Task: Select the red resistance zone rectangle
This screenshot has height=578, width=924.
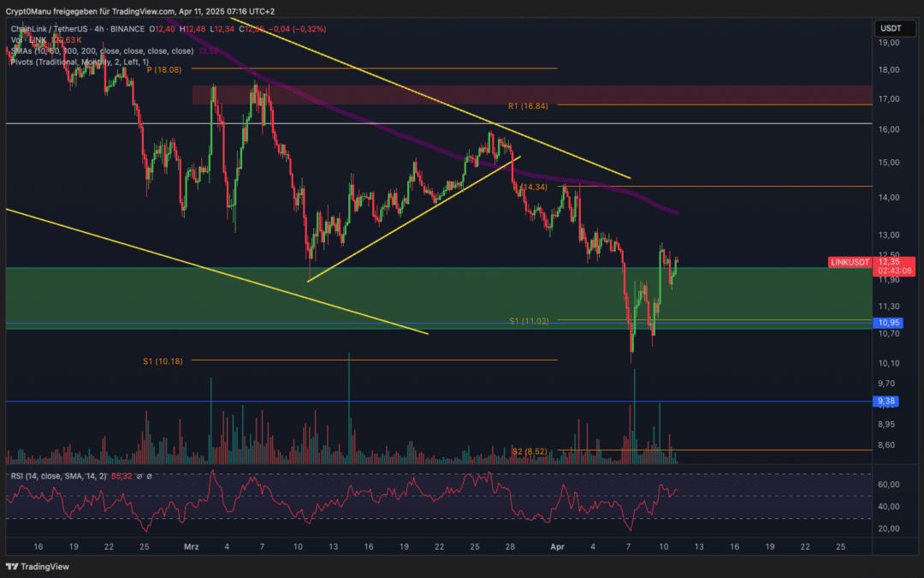Action: click(531, 95)
